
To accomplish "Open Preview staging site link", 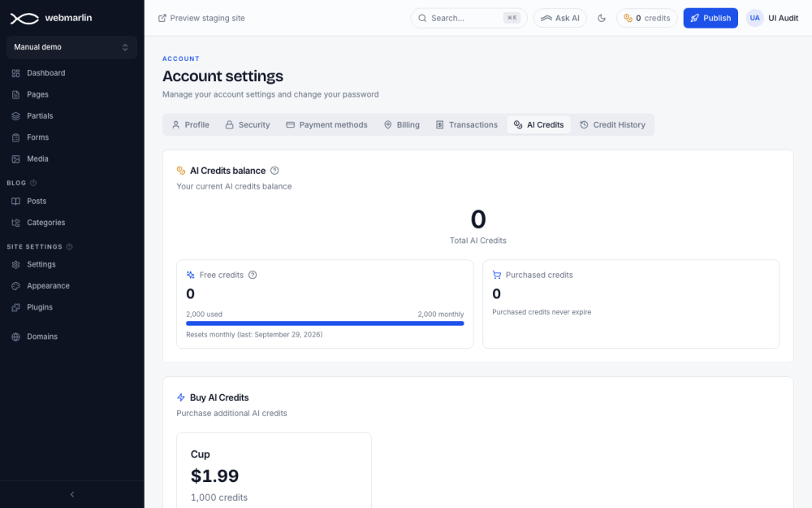I will coord(201,18).
